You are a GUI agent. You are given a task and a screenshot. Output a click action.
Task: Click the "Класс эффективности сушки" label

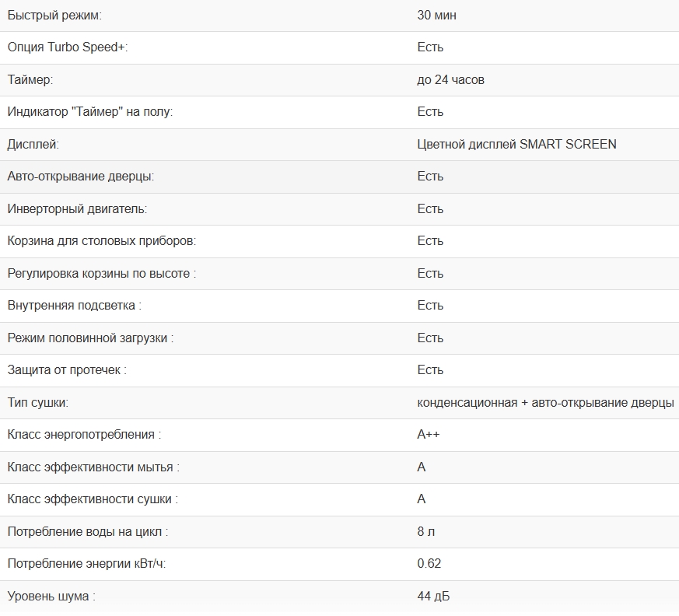pyautogui.click(x=90, y=499)
